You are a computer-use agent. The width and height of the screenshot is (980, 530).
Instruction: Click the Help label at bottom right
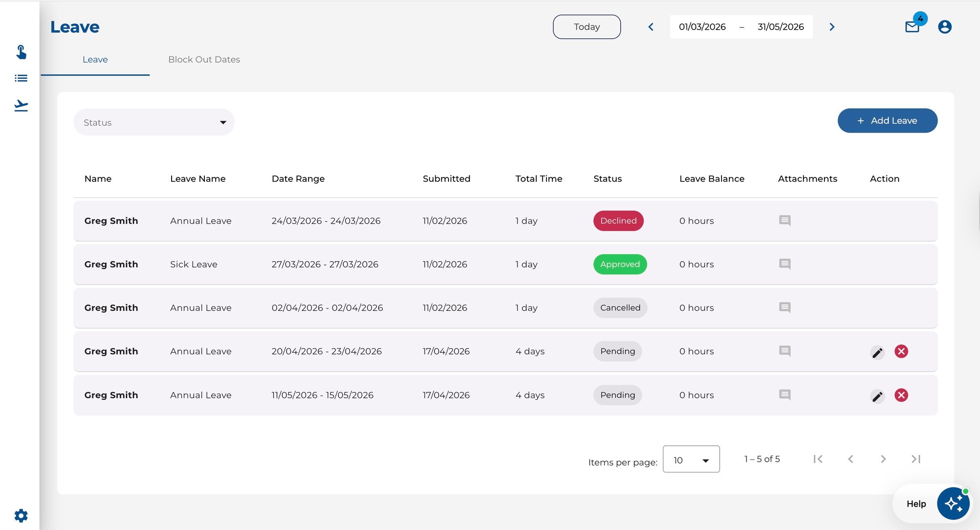click(x=916, y=504)
